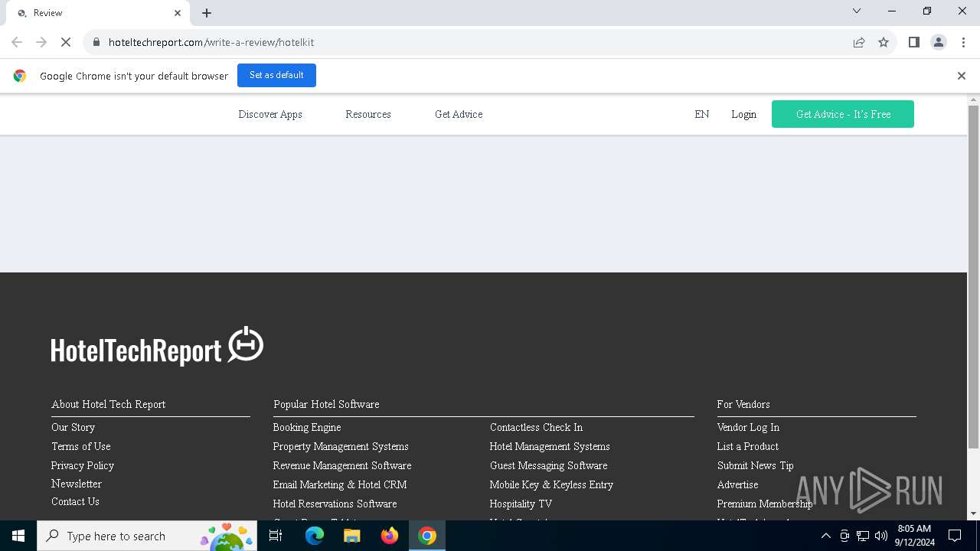Open List a Product link
This screenshot has width=980, height=551.
[748, 446]
